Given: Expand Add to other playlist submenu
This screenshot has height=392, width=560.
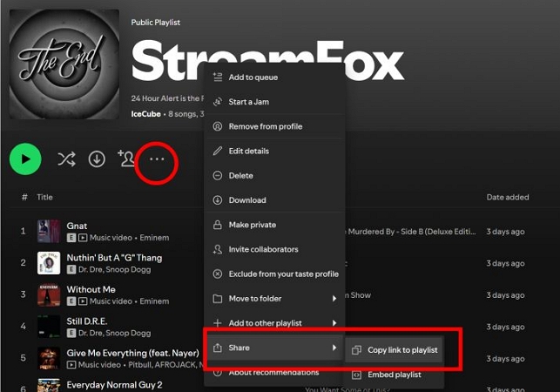Looking at the screenshot, I should (274, 323).
